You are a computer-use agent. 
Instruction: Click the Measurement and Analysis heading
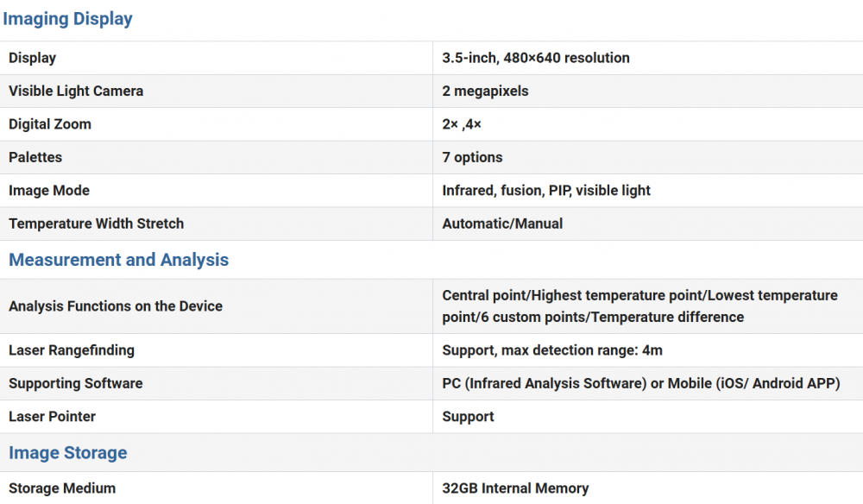118,260
